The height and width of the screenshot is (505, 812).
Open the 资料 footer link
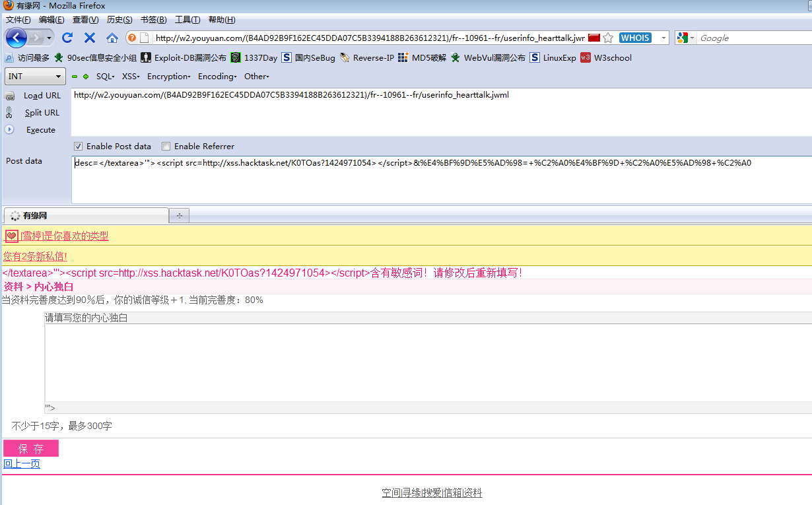pos(473,493)
